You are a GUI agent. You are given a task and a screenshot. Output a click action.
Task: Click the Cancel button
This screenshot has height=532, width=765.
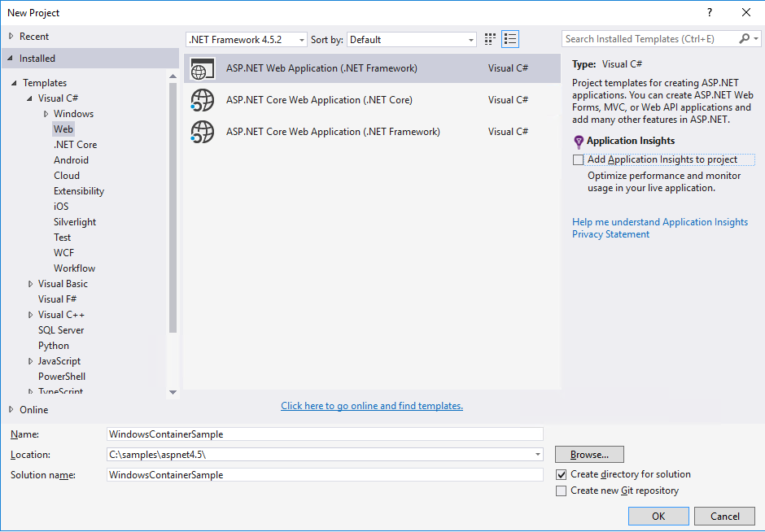(724, 516)
